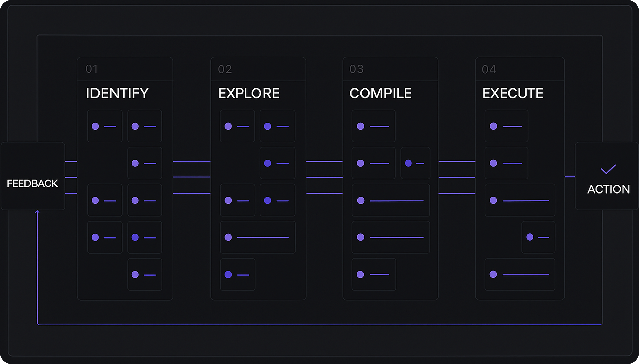Click the step number 01
Image resolution: width=639 pixels, height=364 pixels.
(x=92, y=69)
